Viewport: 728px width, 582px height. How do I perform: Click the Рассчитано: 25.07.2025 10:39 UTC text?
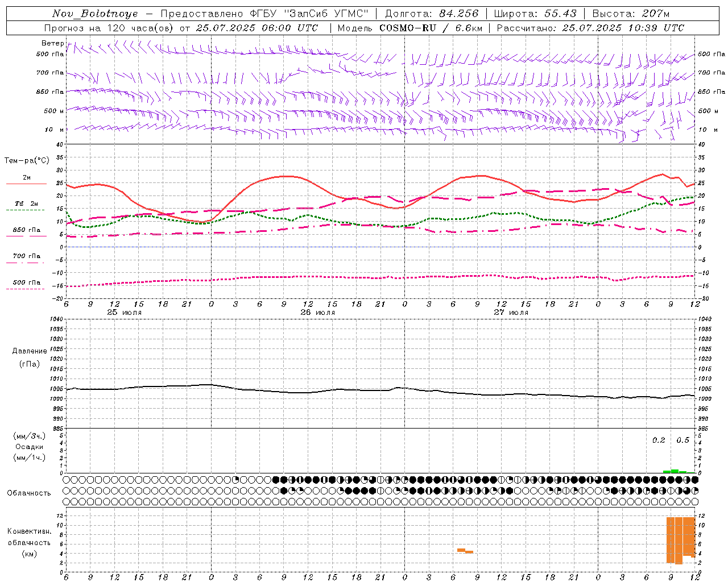(x=590, y=28)
